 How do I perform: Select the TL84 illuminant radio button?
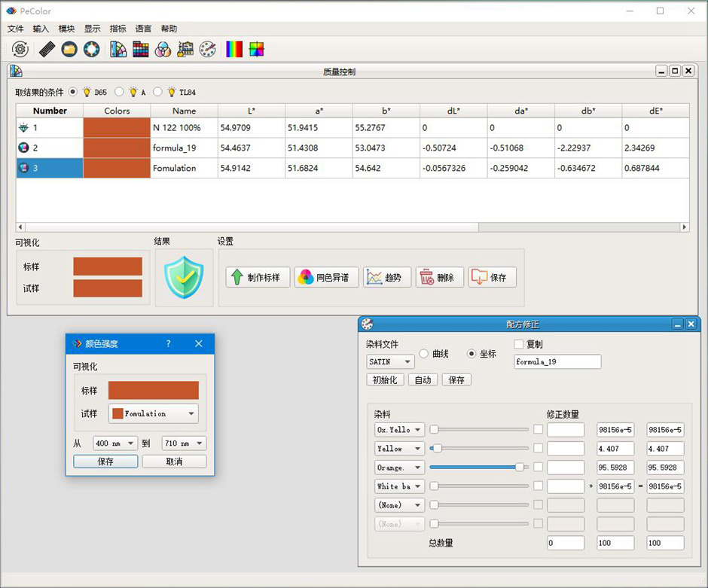tap(157, 92)
